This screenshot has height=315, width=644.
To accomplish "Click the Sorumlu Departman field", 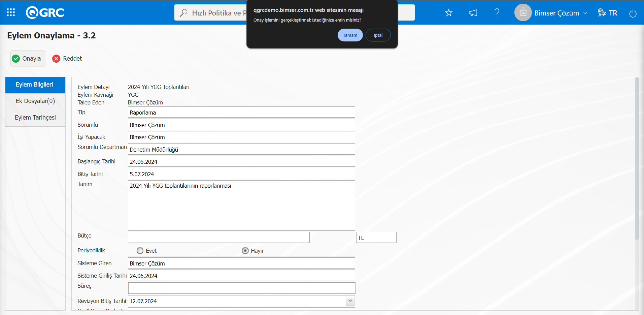I will point(241,149).
